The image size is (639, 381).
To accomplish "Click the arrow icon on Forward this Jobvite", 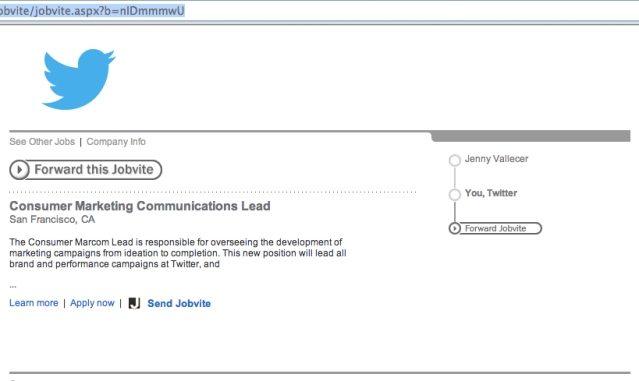I will tap(19, 170).
